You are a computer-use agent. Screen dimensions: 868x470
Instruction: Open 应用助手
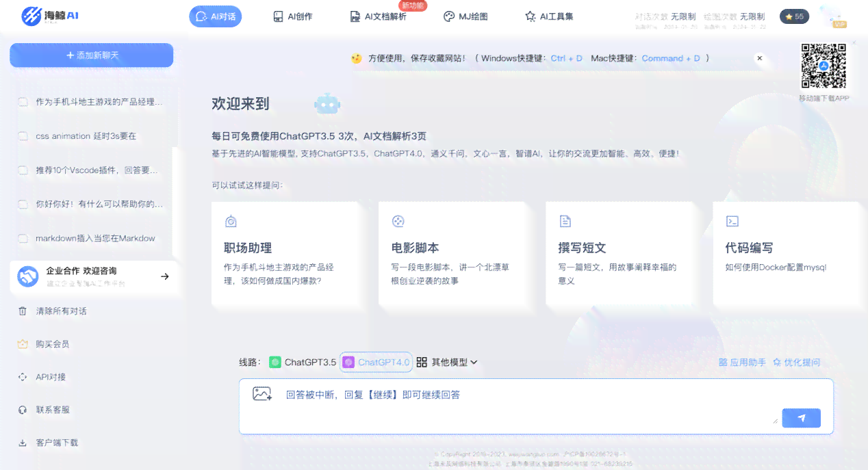[x=742, y=363]
